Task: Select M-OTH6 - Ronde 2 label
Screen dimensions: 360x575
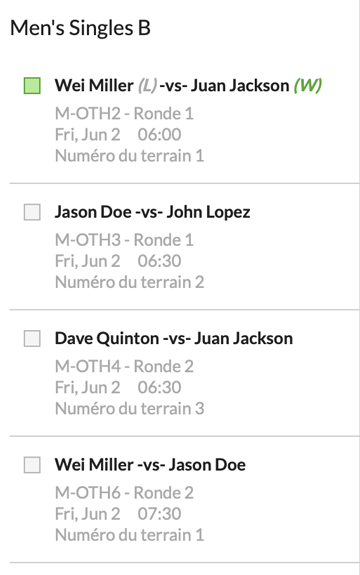Action: point(124,493)
